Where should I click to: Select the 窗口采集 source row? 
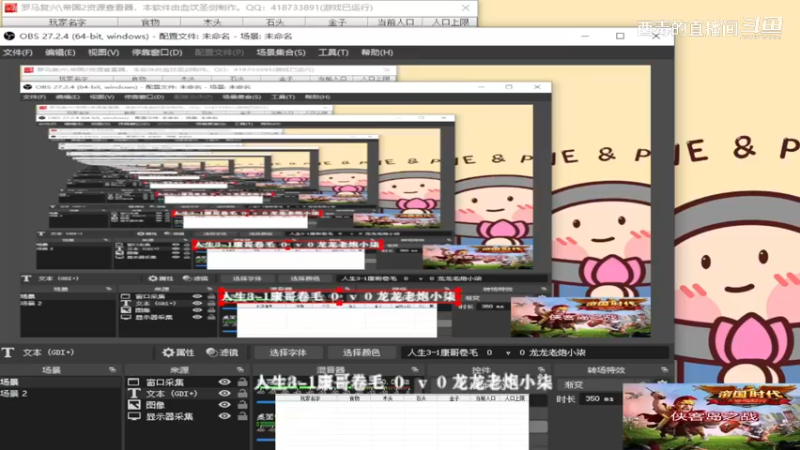(x=188, y=382)
